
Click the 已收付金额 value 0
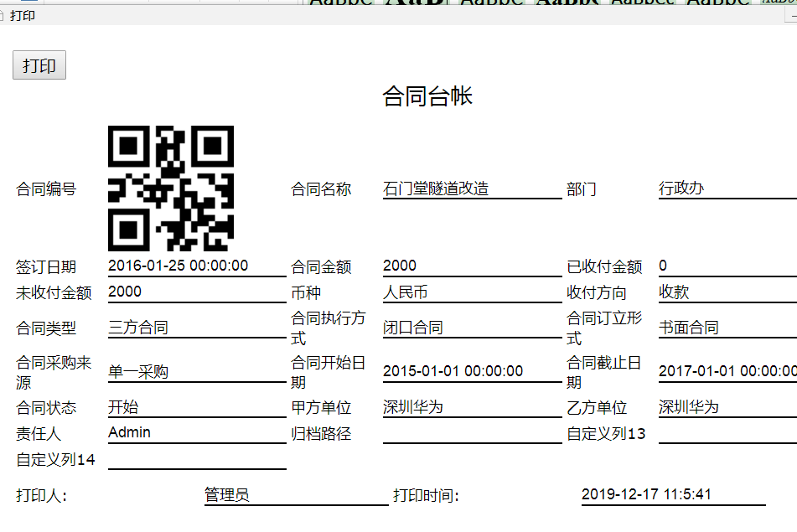click(663, 266)
